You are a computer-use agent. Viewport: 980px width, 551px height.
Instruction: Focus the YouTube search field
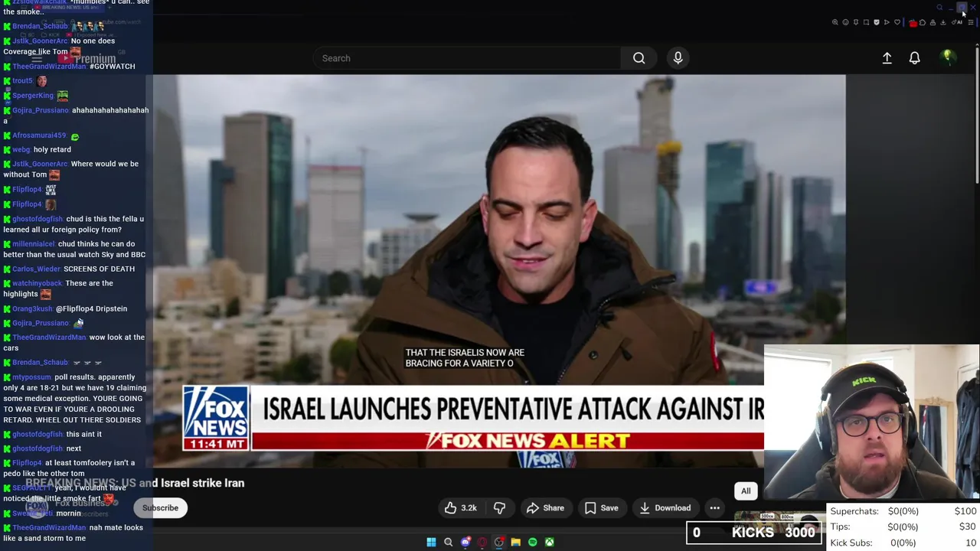(x=467, y=58)
